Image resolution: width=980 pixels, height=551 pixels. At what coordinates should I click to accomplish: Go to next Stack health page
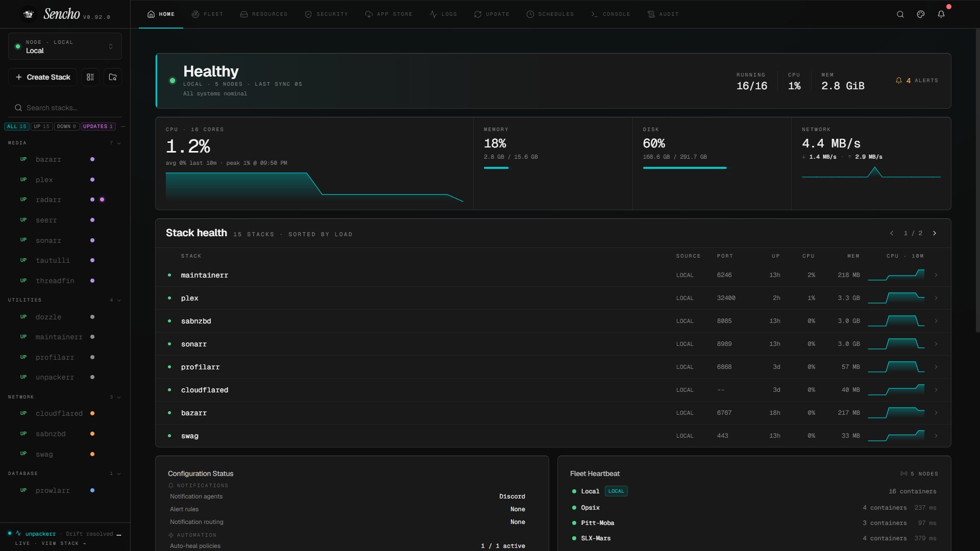point(935,233)
